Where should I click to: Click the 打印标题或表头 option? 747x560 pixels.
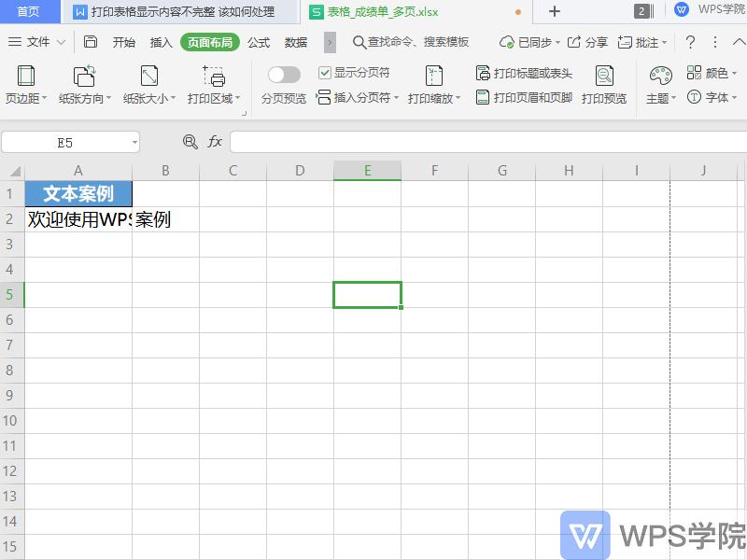tap(528, 72)
